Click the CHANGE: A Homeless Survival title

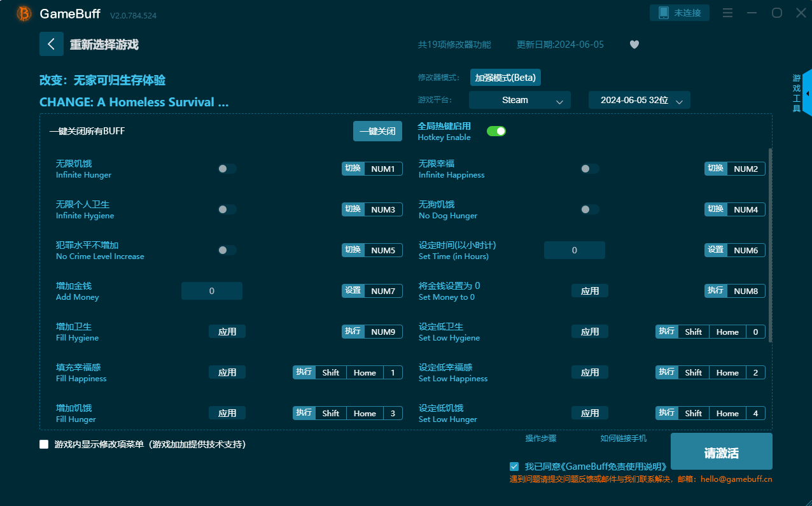point(134,102)
